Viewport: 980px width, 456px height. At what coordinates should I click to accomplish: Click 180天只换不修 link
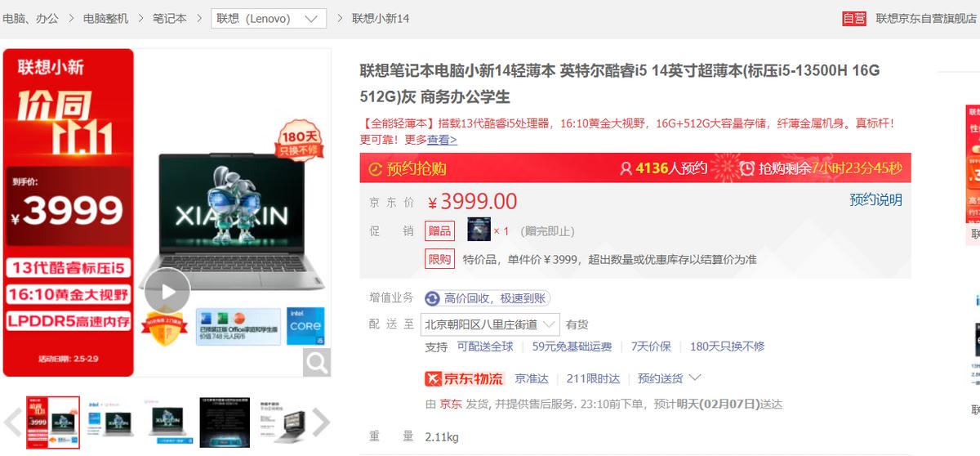point(727,346)
